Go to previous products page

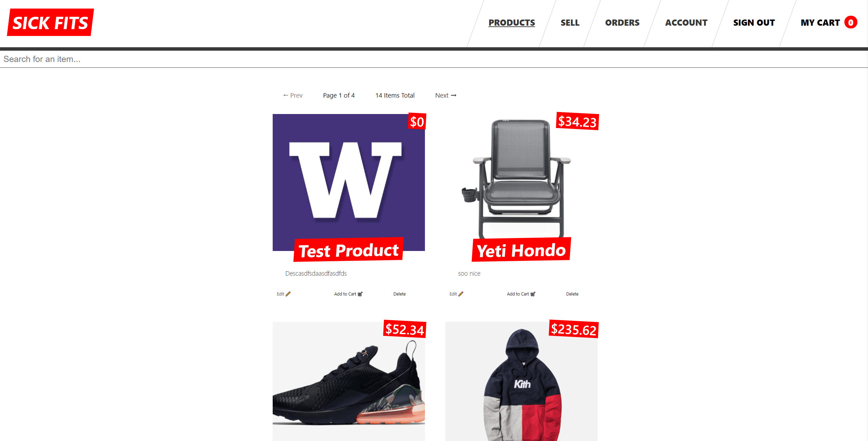coord(293,96)
